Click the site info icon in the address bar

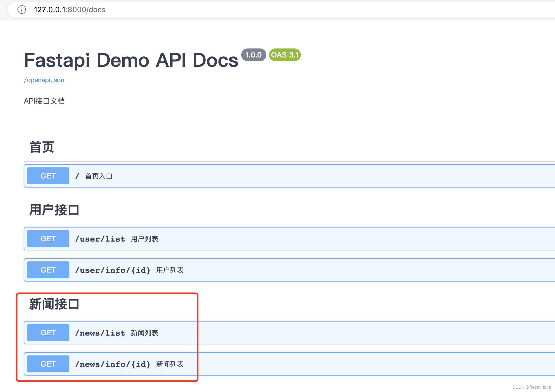click(22, 10)
